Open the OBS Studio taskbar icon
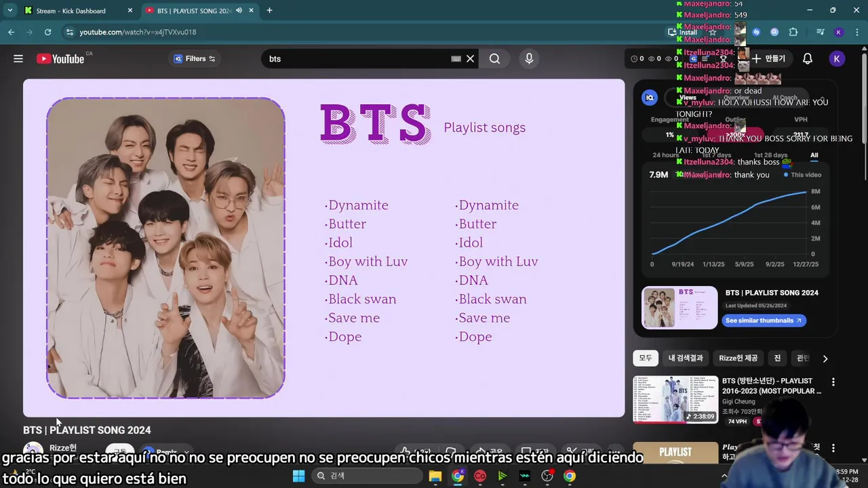 point(547,476)
